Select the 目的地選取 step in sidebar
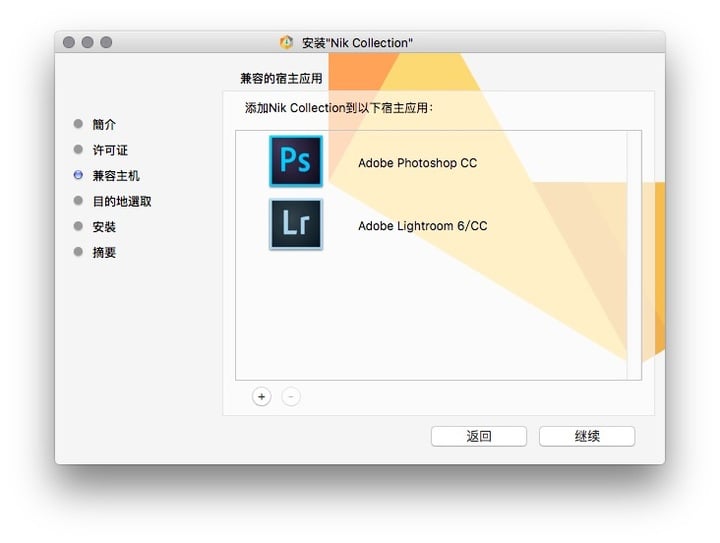The height and width of the screenshot is (543, 720). [122, 201]
